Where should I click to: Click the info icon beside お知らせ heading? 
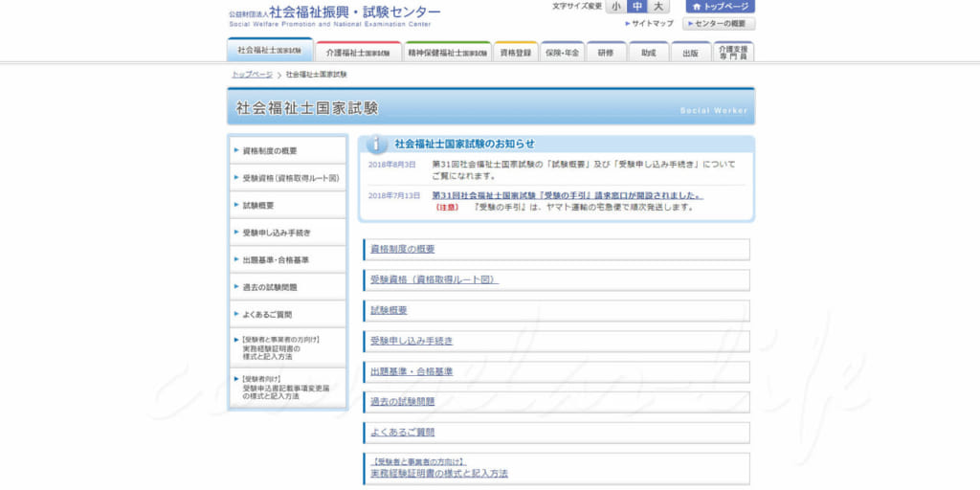(376, 144)
